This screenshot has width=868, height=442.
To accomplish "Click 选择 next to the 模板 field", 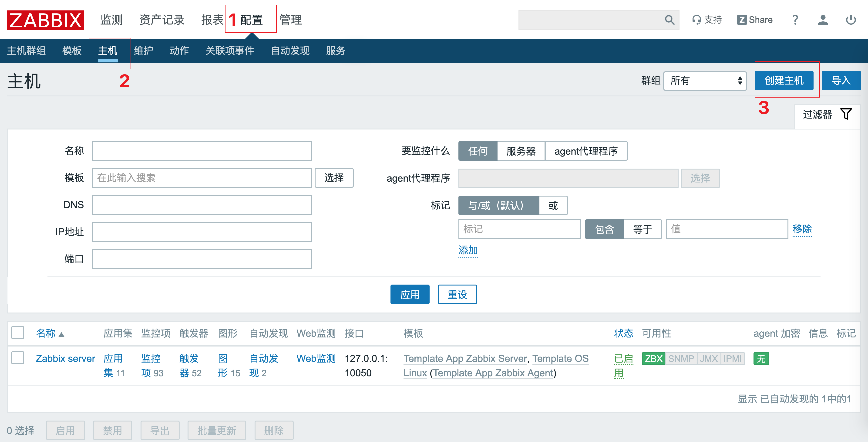I will coord(334,178).
